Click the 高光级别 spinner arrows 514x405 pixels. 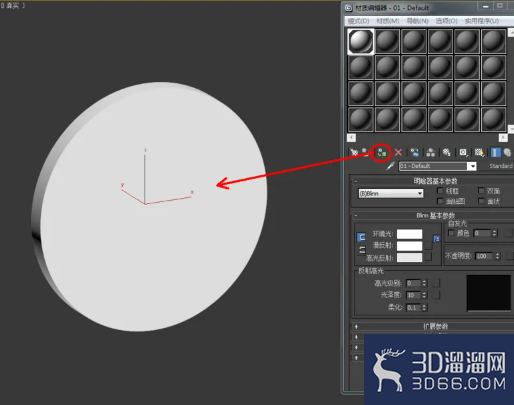click(x=424, y=283)
